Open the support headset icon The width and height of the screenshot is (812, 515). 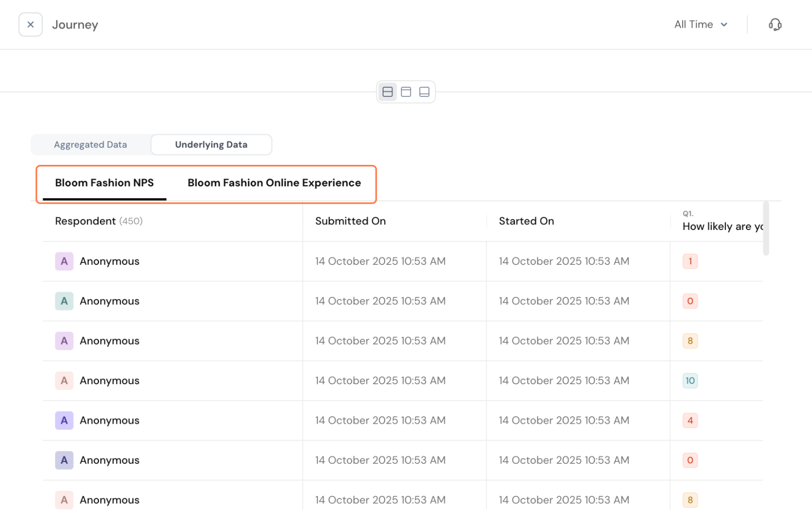click(x=775, y=25)
